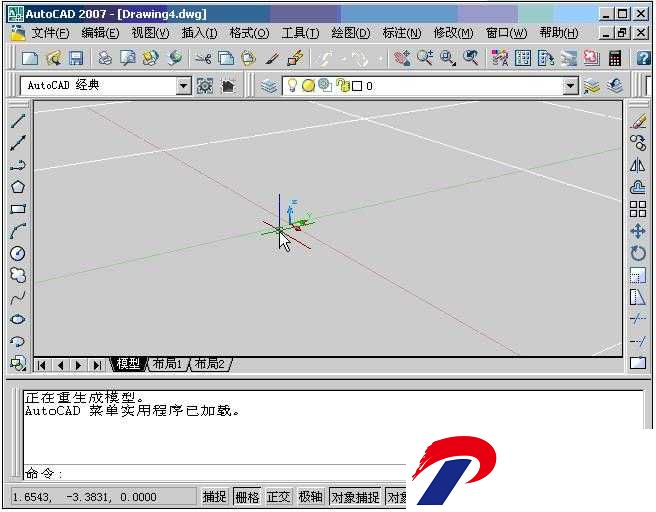
Task: Toggle 对象捕捉 object snap
Action: pyautogui.click(x=355, y=497)
